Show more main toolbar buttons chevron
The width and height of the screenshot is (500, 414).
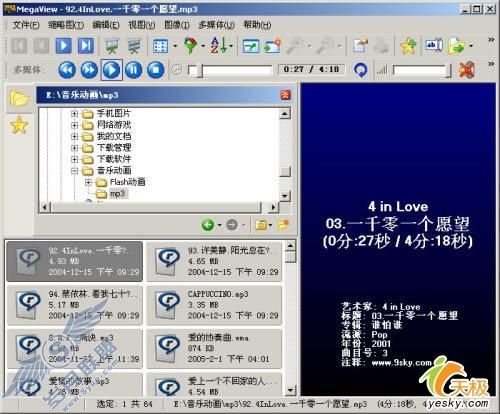coord(491,39)
